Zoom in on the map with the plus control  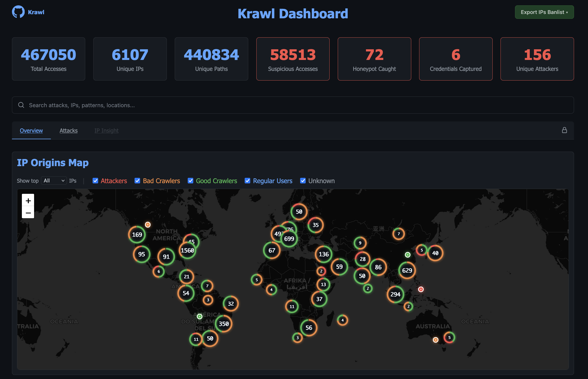(28, 200)
